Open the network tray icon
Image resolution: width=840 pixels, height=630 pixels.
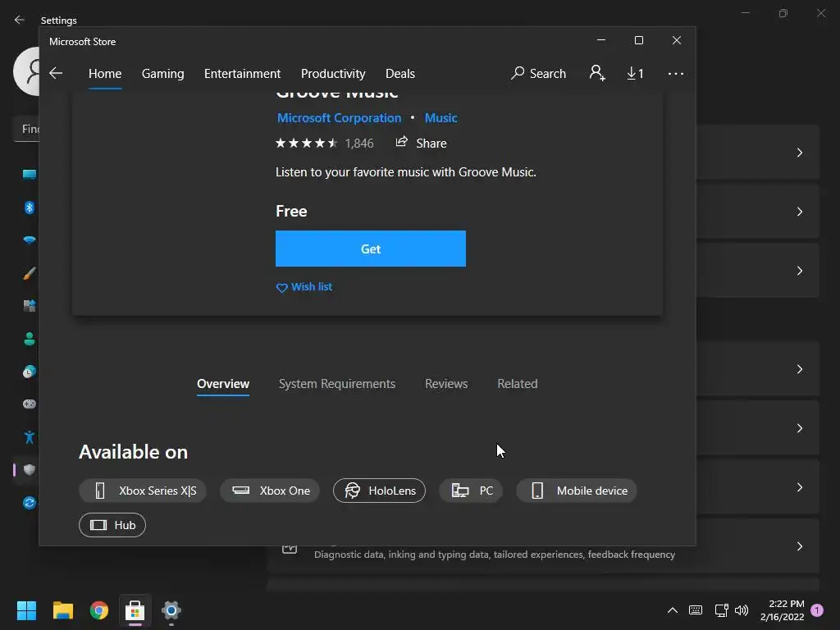pyautogui.click(x=721, y=610)
